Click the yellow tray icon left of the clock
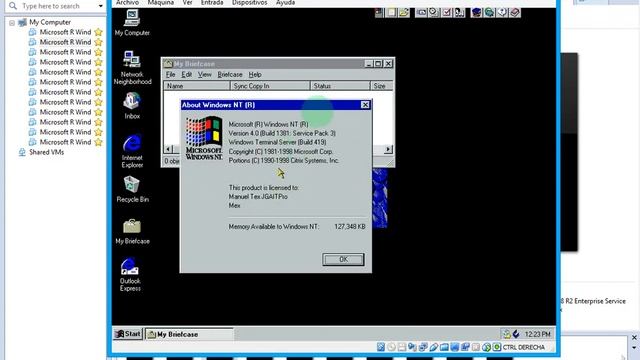This screenshot has width=640, height=360. [507, 334]
